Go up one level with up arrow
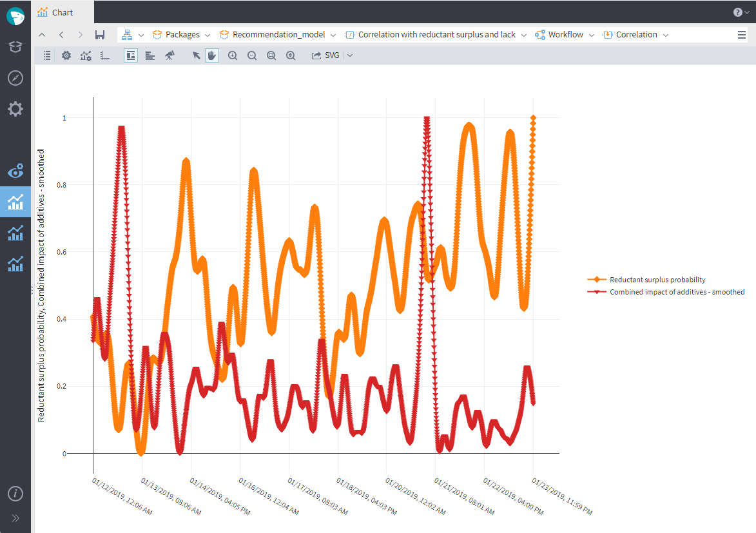The image size is (756, 533). pyautogui.click(x=42, y=35)
